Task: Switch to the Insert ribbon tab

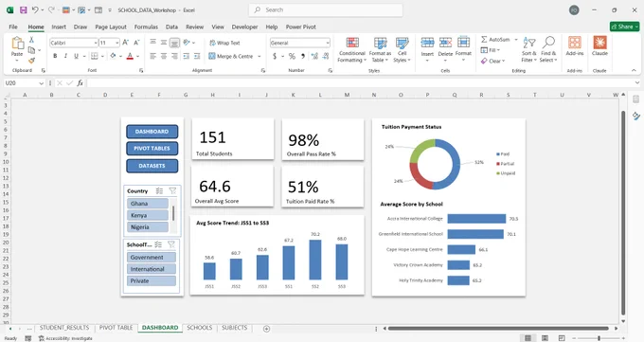Action: (x=59, y=27)
